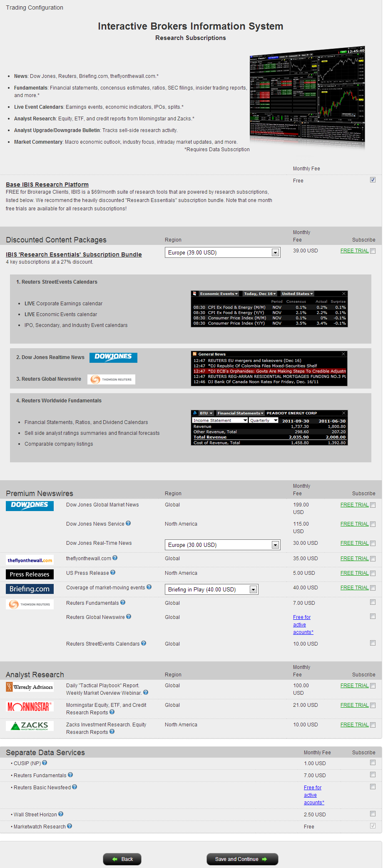Open the United States dropdown in calendar preview
Viewport: 383px width, 868px height.
point(297,294)
